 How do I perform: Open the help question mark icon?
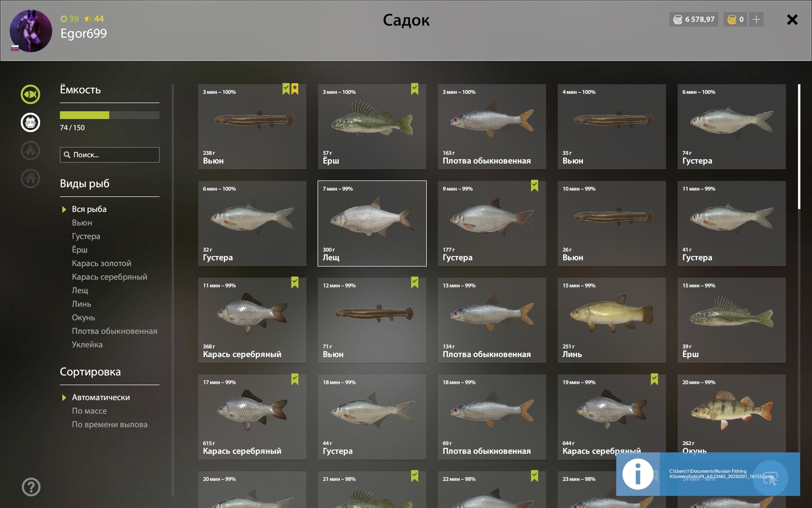click(x=31, y=487)
